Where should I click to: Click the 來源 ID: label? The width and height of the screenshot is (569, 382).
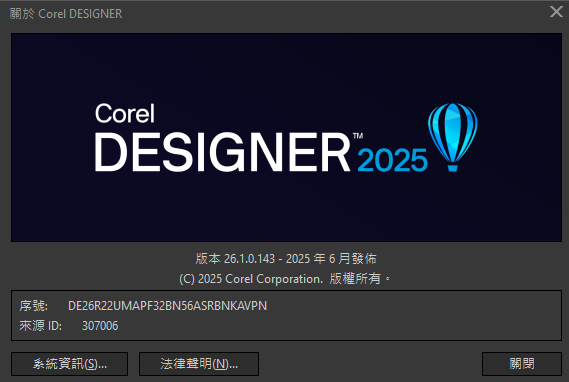point(41,326)
